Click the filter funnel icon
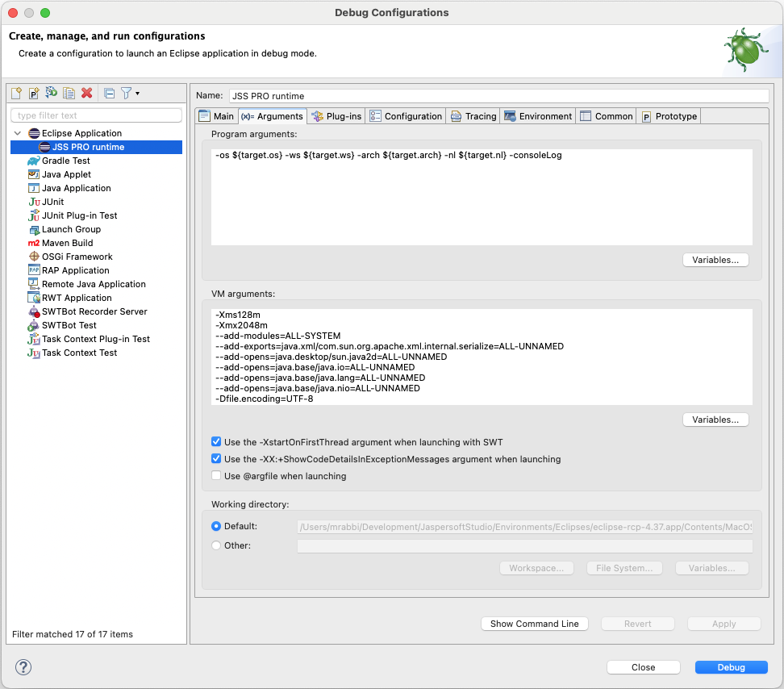Screen dimensions: 784x689 coord(127,93)
